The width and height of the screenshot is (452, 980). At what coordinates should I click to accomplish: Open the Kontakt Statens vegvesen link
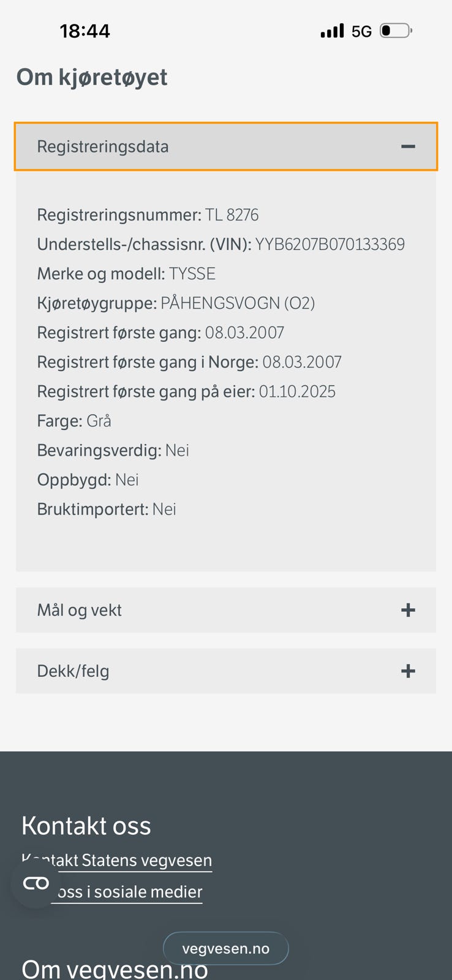coord(117,861)
